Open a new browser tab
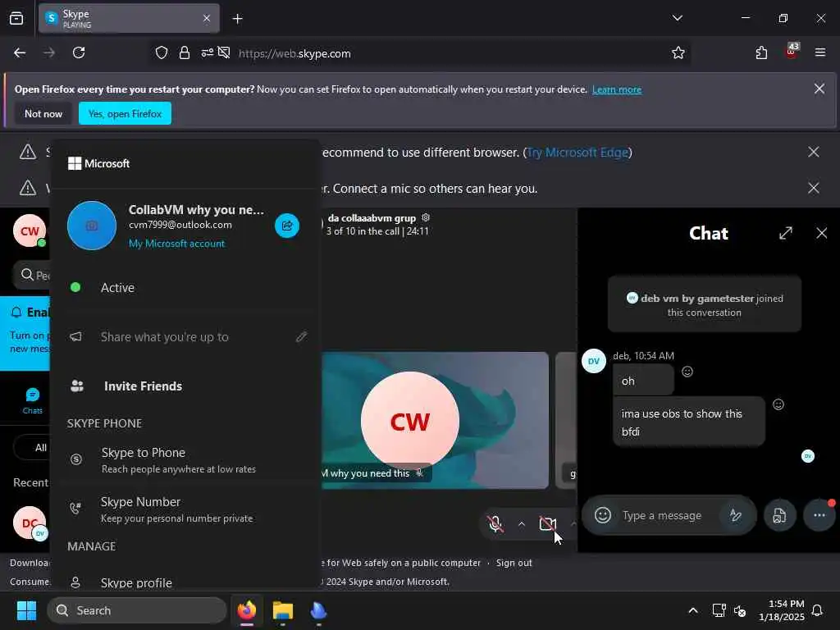 237,19
